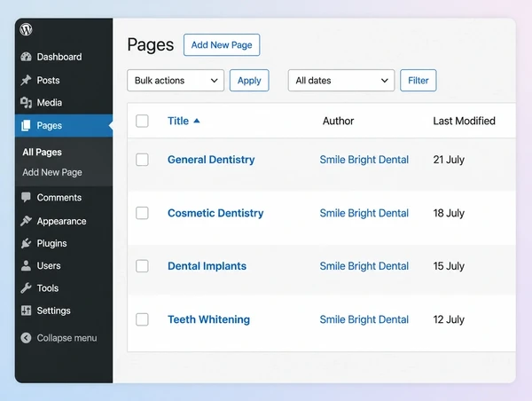532x401 pixels.
Task: Click the Add New Page button beside heading
Action: click(x=222, y=45)
